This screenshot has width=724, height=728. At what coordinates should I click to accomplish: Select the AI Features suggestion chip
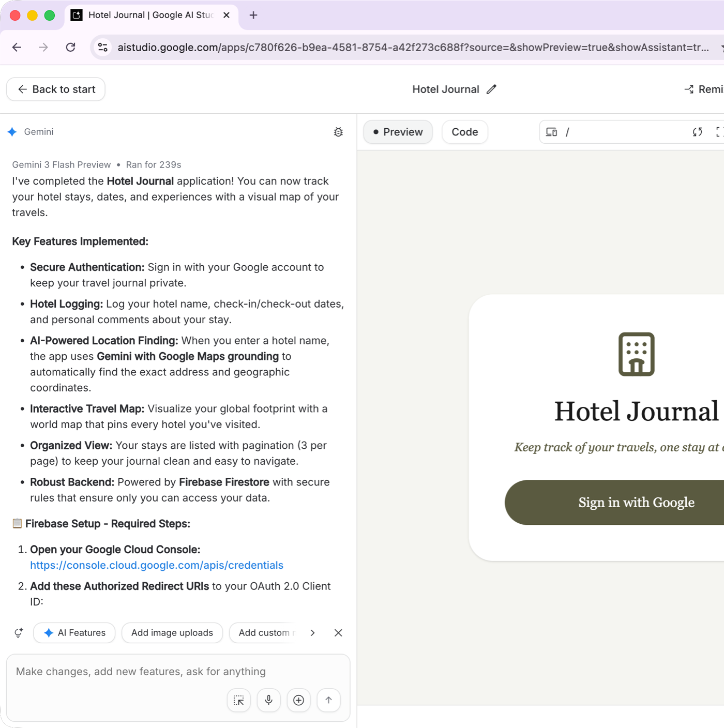74,633
